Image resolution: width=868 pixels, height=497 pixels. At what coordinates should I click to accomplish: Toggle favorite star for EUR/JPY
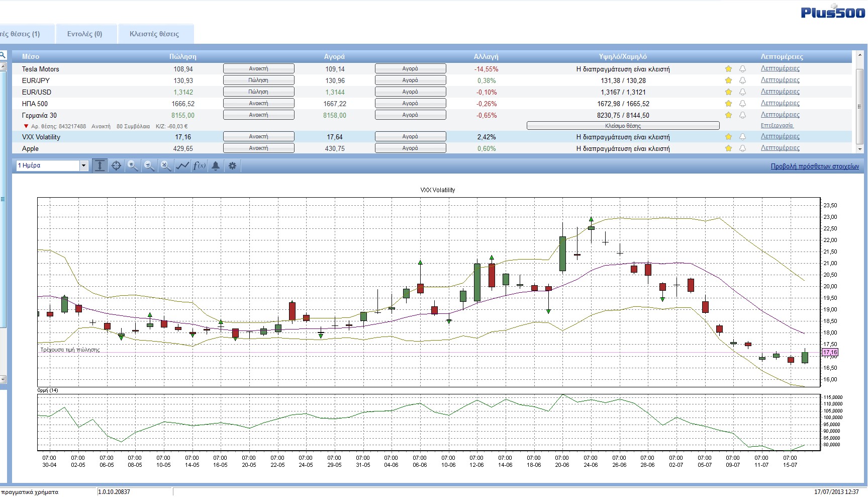[728, 80]
